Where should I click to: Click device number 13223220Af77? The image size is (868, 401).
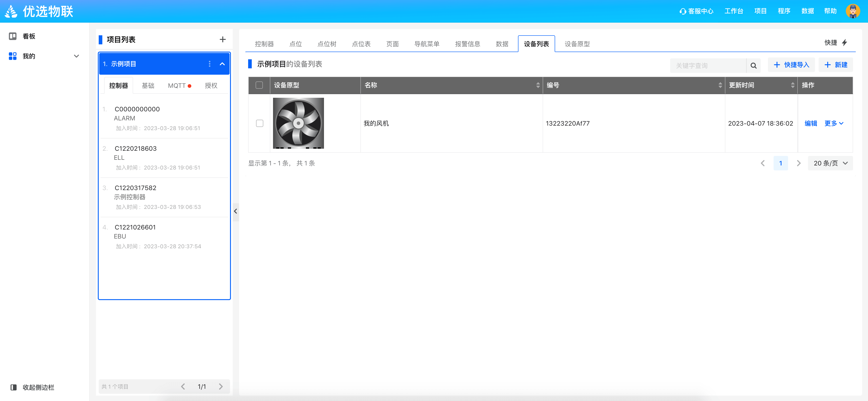click(567, 123)
